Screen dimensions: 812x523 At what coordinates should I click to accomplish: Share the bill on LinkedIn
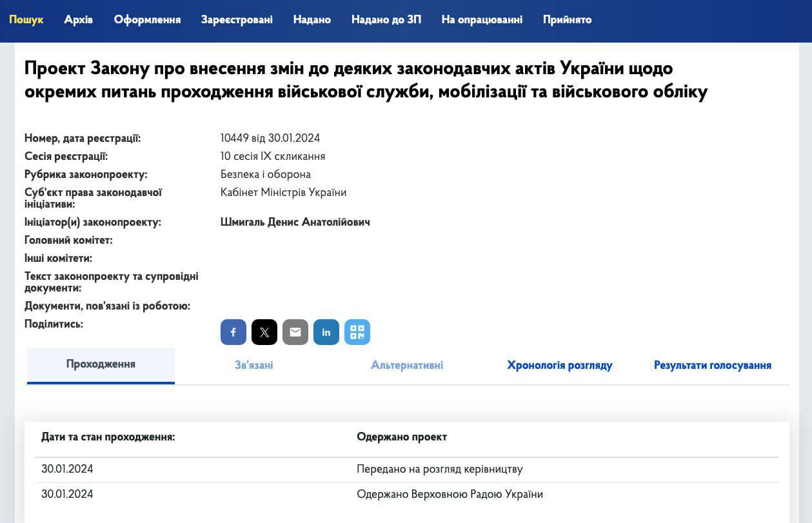pyautogui.click(x=326, y=332)
